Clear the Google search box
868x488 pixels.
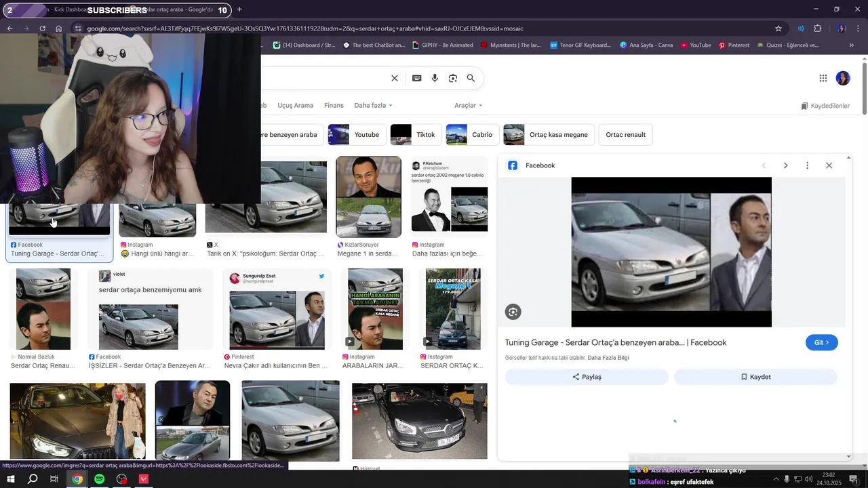395,78
